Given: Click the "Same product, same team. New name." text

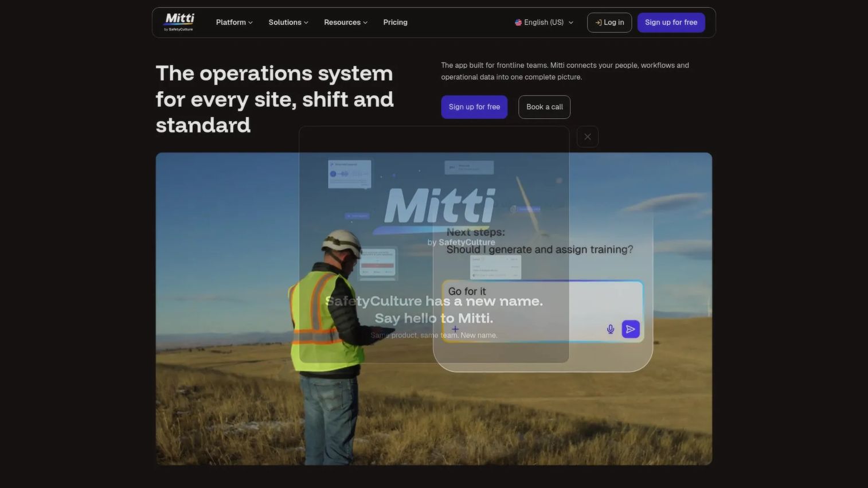Looking at the screenshot, I should click(x=434, y=335).
